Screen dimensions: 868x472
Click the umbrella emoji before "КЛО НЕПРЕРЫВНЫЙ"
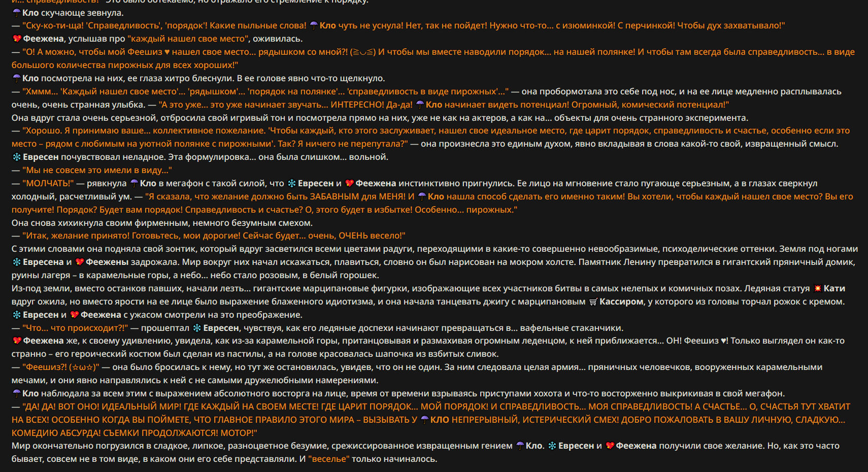(424, 420)
